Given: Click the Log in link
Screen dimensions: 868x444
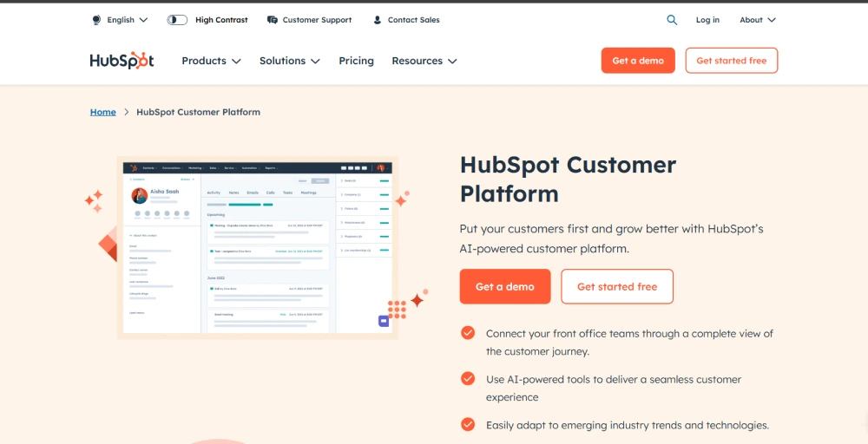Looking at the screenshot, I should point(707,20).
